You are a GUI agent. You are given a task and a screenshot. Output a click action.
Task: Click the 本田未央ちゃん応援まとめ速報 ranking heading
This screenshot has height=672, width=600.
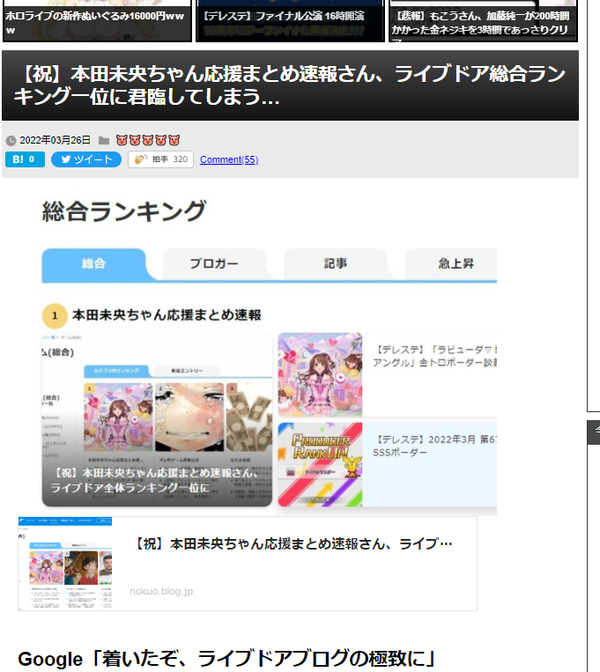[167, 315]
